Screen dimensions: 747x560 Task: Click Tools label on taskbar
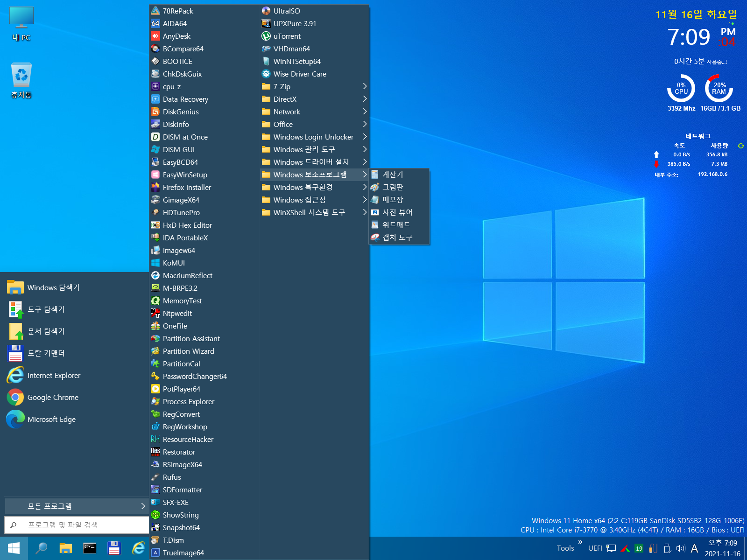[565, 548]
